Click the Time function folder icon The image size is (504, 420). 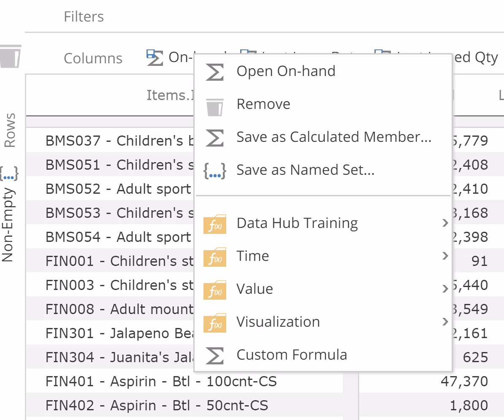click(214, 257)
